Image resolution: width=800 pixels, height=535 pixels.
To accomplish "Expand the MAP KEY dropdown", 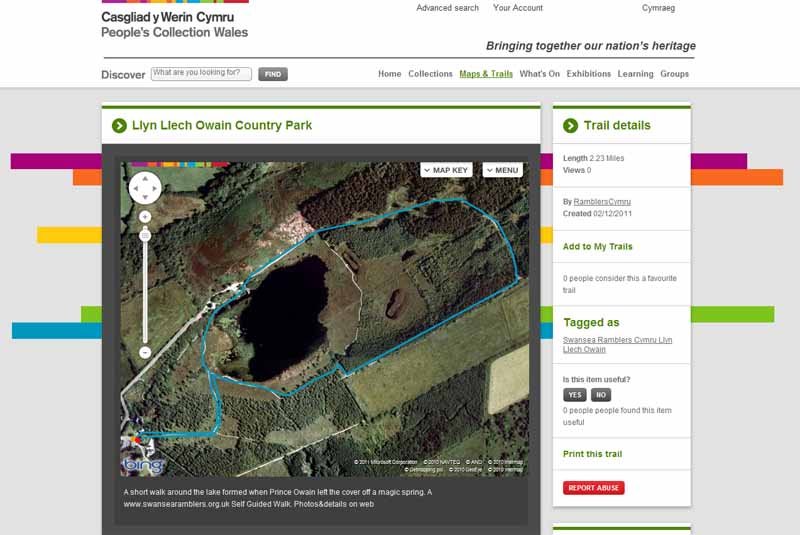I will click(x=447, y=170).
